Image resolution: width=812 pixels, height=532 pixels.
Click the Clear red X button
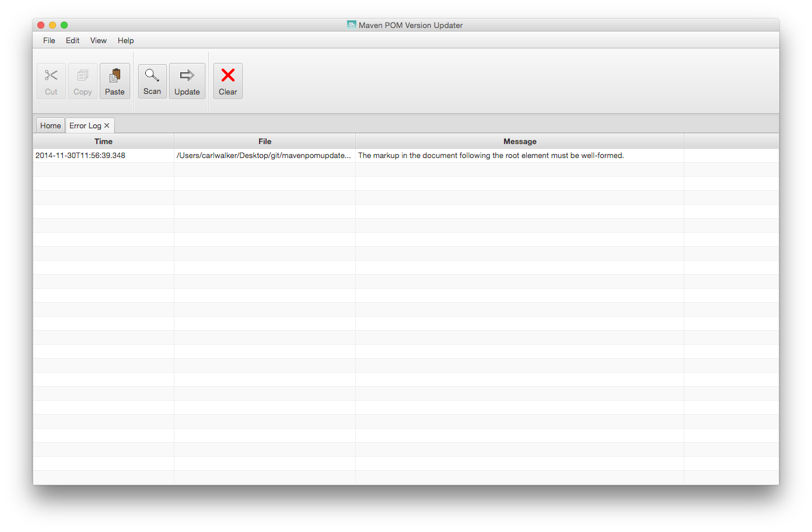pos(228,81)
